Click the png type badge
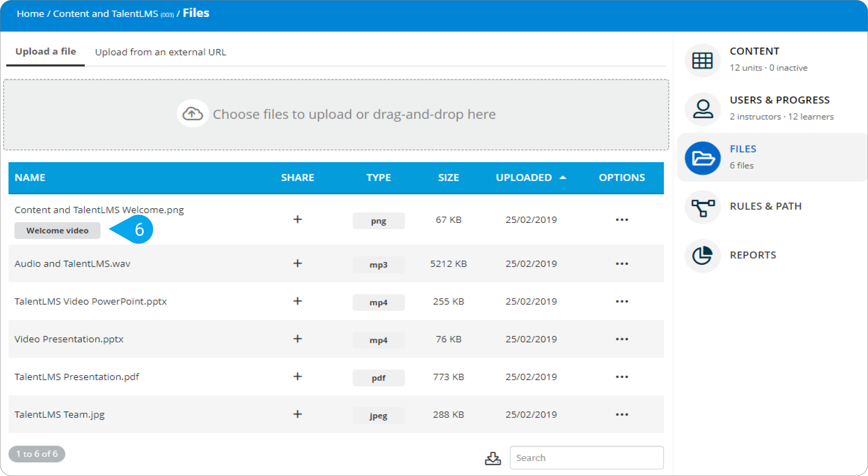This screenshot has width=868, height=476. (379, 221)
